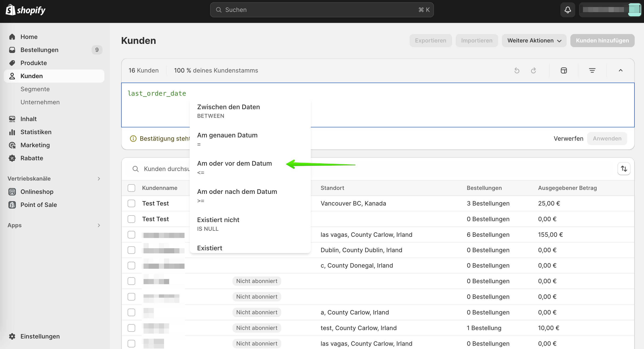Image resolution: width=644 pixels, height=349 pixels.
Task: Open the account avatar menu
Action: (634, 10)
